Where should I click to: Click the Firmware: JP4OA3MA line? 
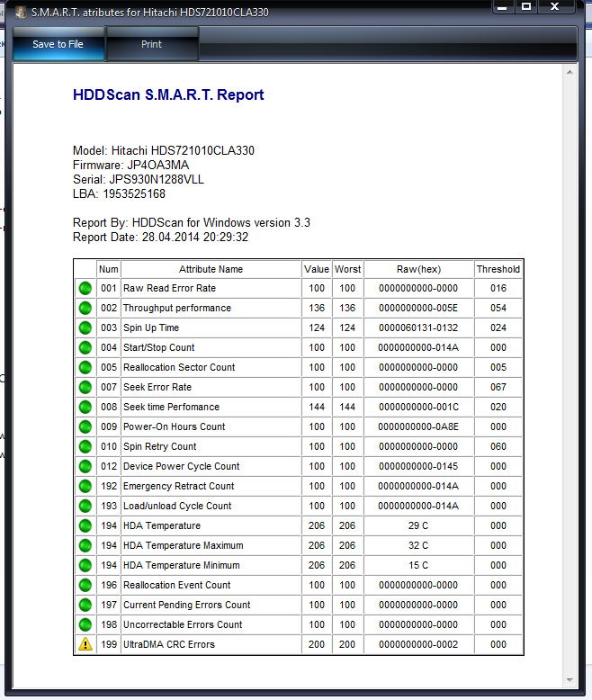[130, 166]
